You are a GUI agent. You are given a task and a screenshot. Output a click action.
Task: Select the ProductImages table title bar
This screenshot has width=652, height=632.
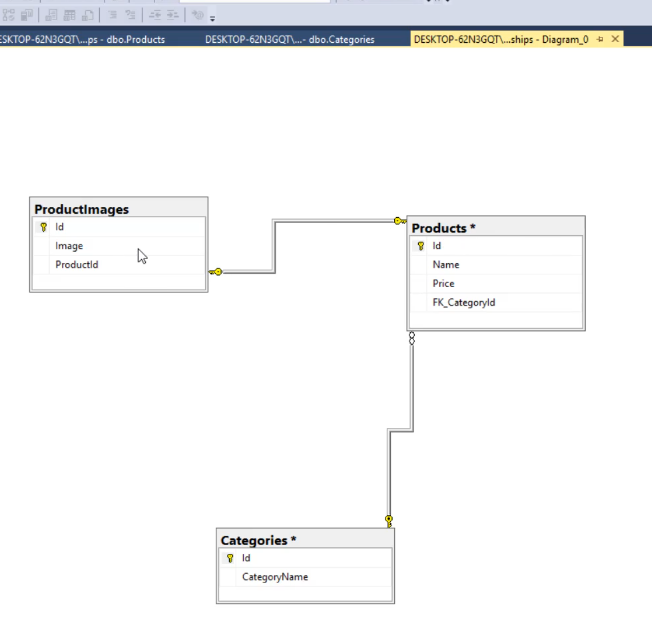(119, 207)
